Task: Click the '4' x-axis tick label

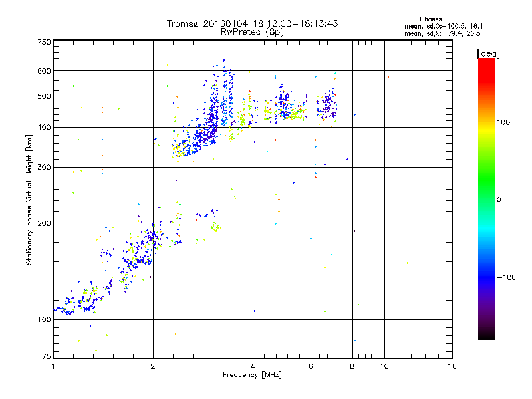Action: click(253, 366)
